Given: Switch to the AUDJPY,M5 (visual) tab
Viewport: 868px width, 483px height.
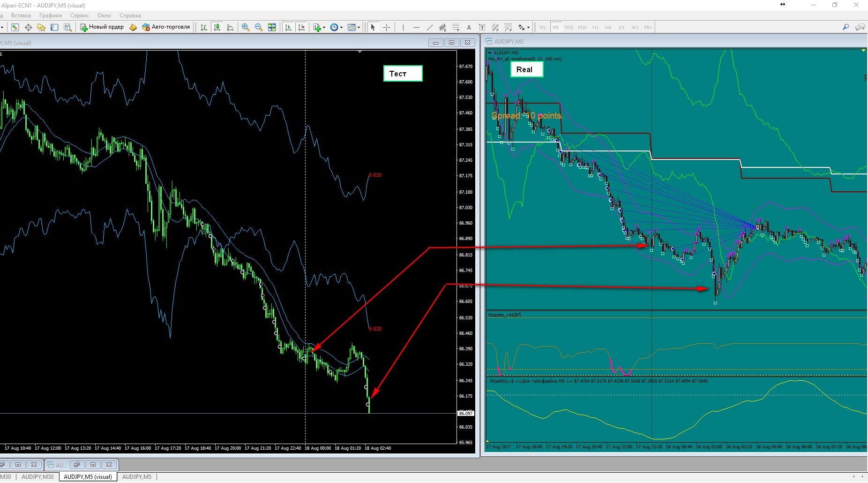Looking at the screenshot, I should pos(88,477).
